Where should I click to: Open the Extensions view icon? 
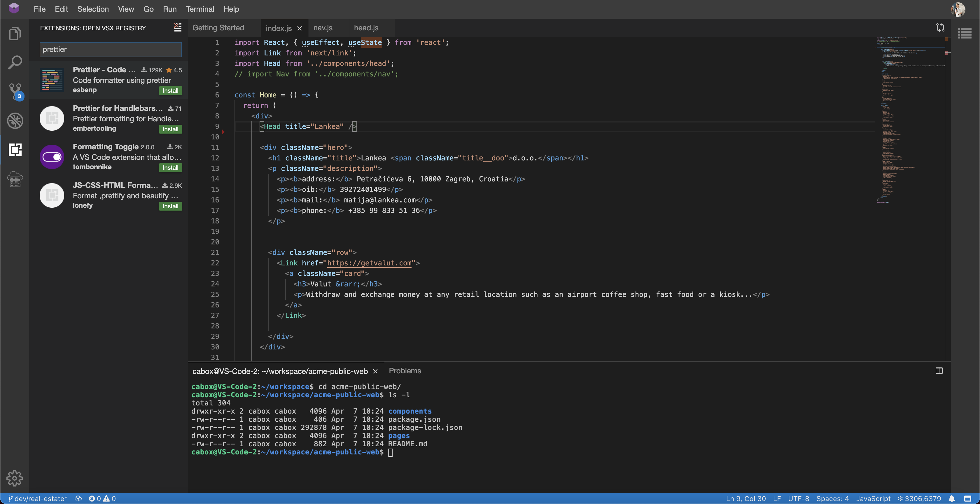click(15, 150)
